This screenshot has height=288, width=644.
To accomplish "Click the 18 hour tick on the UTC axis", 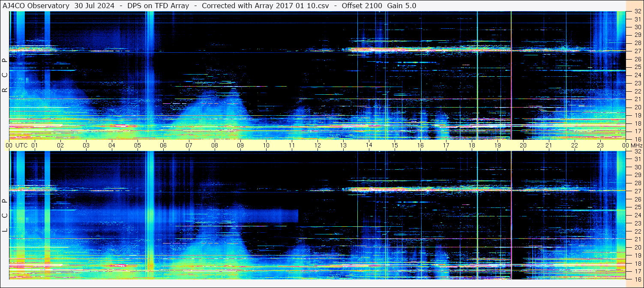I will [x=472, y=145].
